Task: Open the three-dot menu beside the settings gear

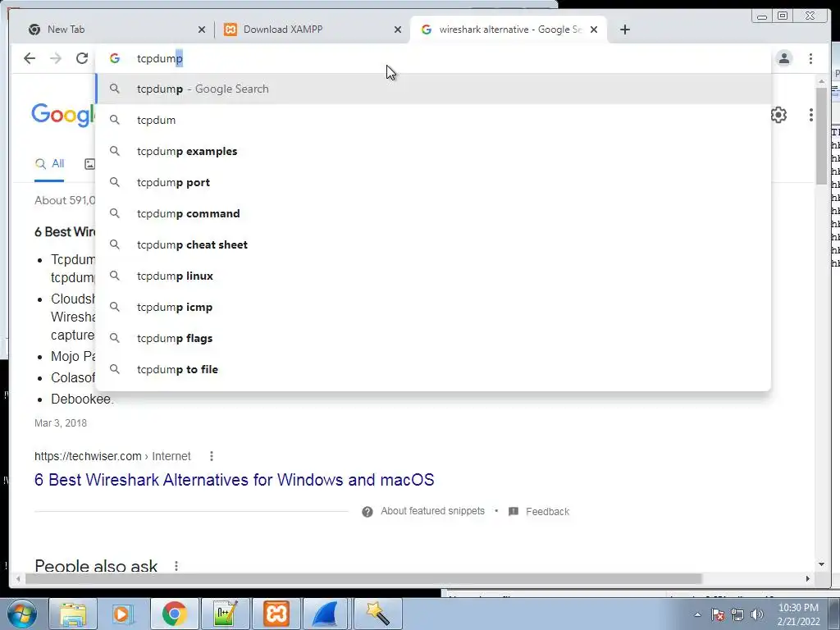Action: point(811,115)
